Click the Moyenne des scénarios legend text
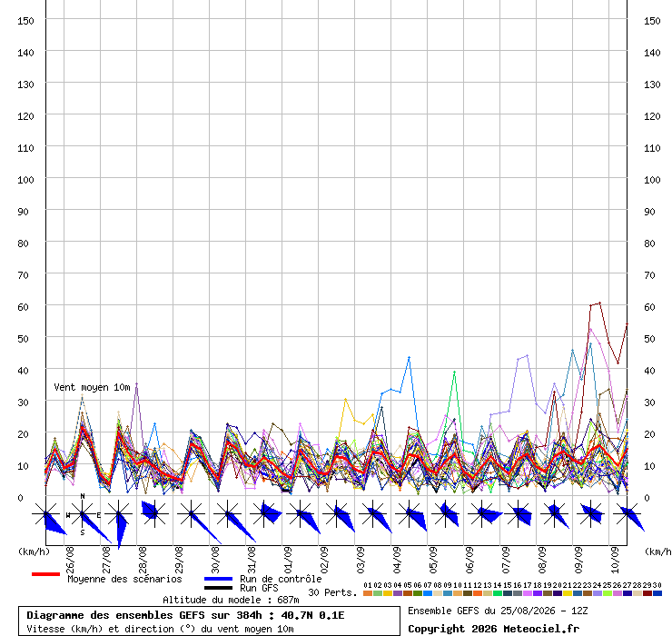Viewport: 672px width, 636px height. [124, 579]
